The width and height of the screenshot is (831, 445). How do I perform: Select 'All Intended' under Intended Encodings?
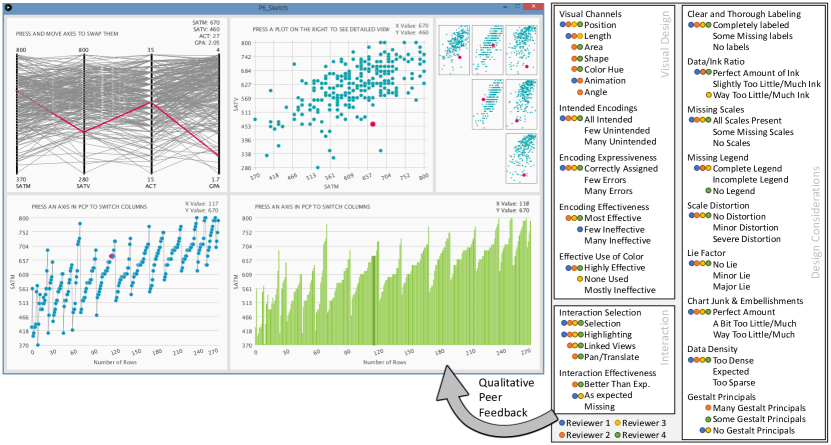[x=608, y=119]
